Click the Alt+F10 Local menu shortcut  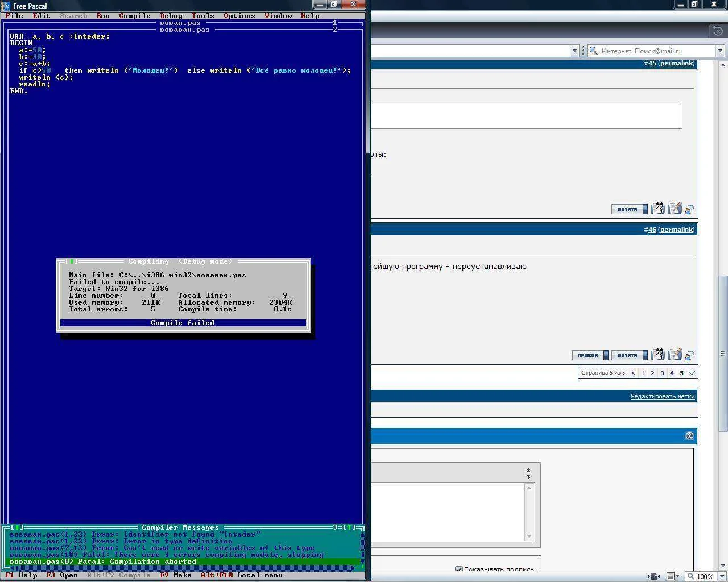pyautogui.click(x=242, y=575)
